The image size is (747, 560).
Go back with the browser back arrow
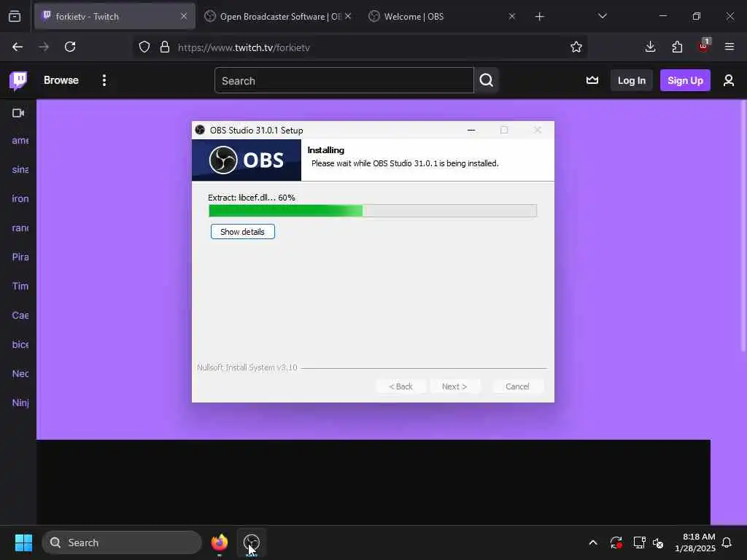pyautogui.click(x=18, y=47)
